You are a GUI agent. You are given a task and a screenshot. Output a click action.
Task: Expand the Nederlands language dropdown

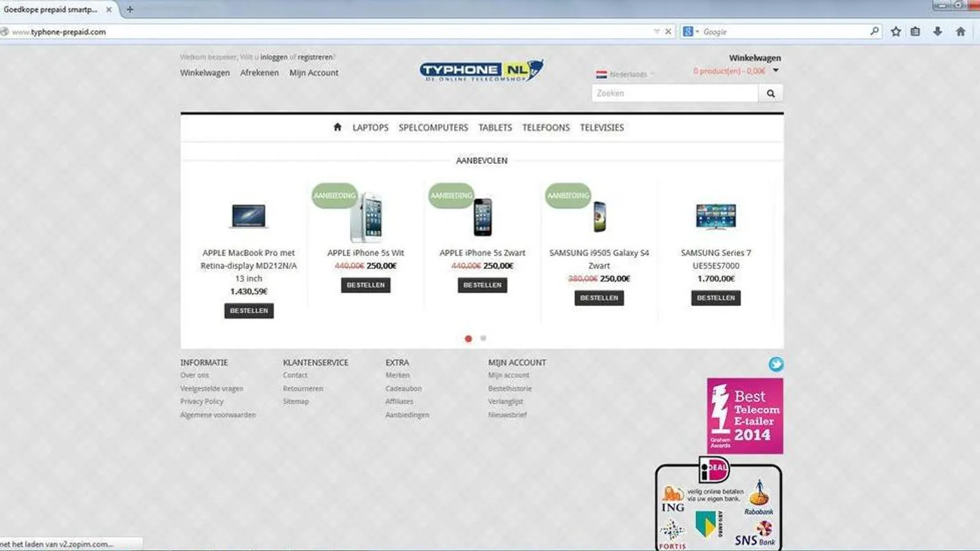[x=625, y=75]
